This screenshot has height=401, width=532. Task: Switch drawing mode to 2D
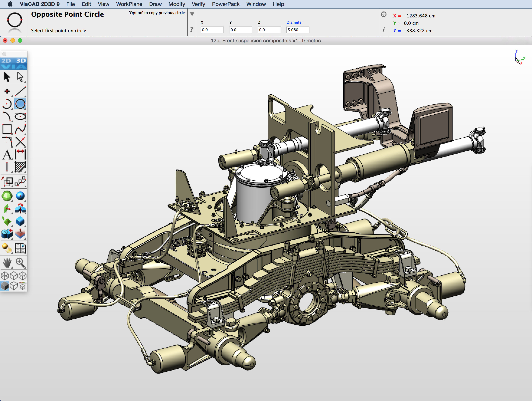pyautogui.click(x=7, y=61)
